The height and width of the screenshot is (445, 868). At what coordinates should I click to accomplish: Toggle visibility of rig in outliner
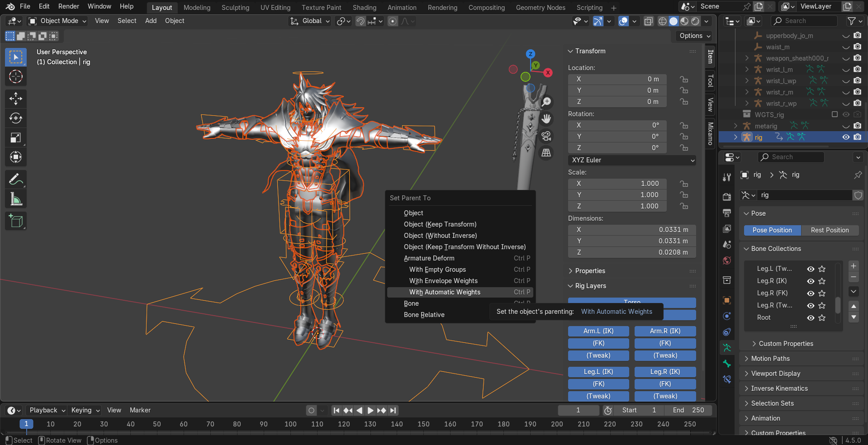pyautogui.click(x=845, y=137)
